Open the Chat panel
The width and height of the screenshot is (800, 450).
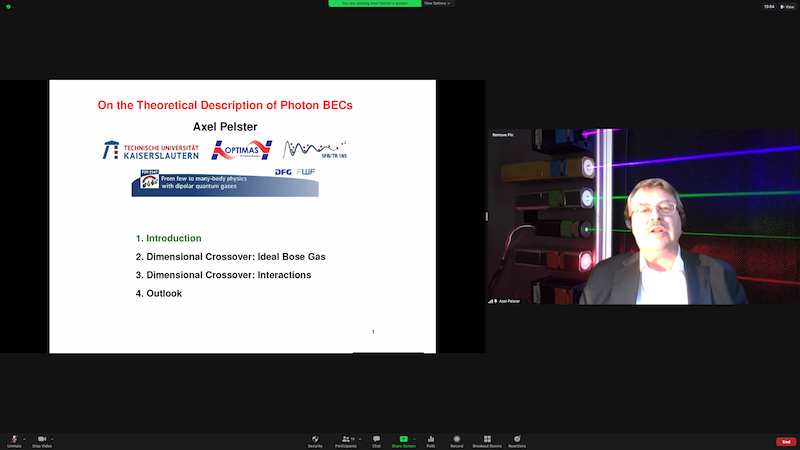click(x=376, y=440)
